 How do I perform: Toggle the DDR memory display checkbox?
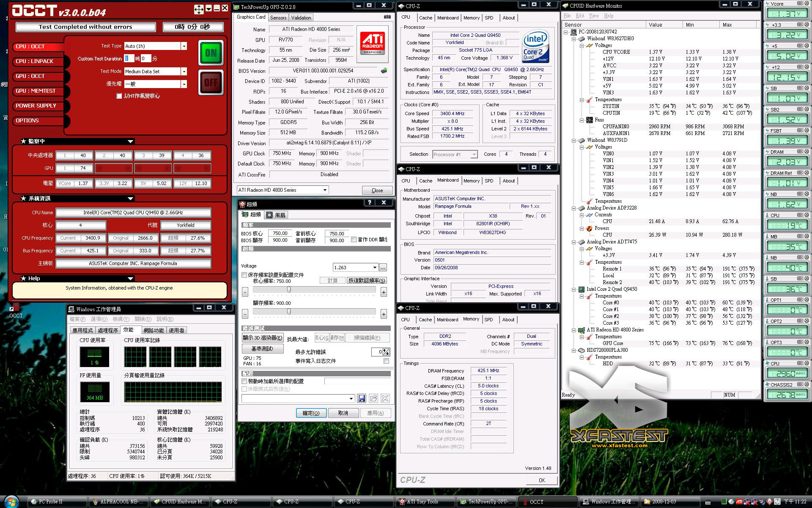pos(354,240)
